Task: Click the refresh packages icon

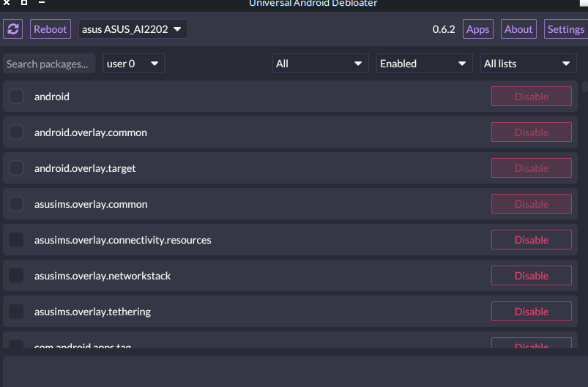Action: [x=13, y=29]
